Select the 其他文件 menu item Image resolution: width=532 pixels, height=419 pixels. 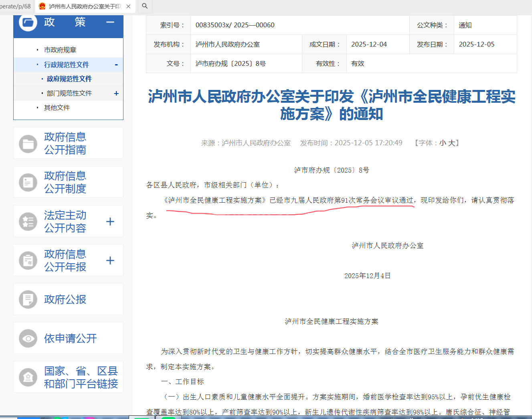(57, 108)
